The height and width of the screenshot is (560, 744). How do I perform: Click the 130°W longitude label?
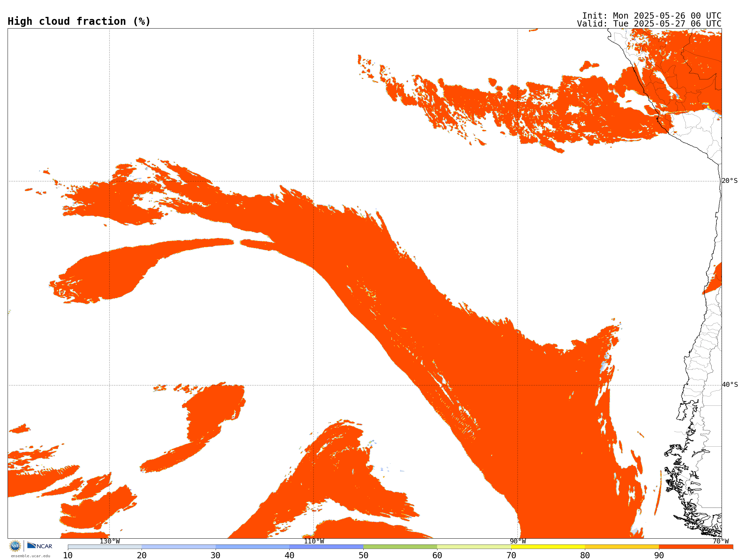pos(110,541)
